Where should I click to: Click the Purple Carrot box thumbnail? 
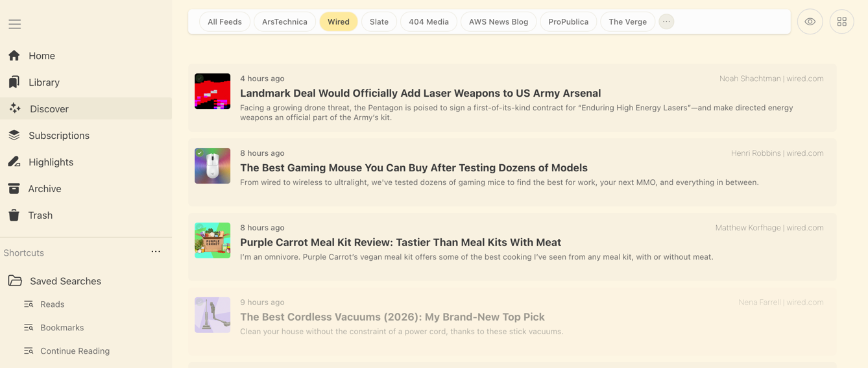[212, 240]
